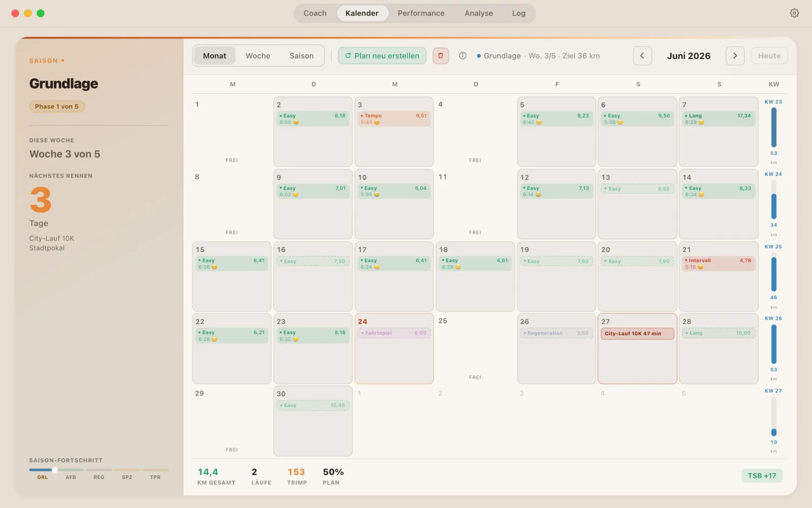This screenshot has width=812, height=508.
Task: Click the red trash delete plan icon
Action: click(441, 56)
